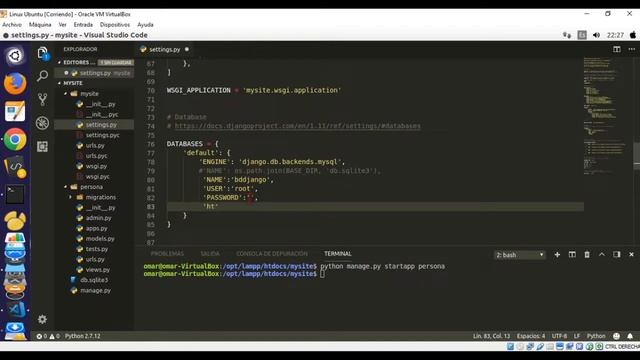Maximize the terminal panel with up chevron

(x=602, y=254)
